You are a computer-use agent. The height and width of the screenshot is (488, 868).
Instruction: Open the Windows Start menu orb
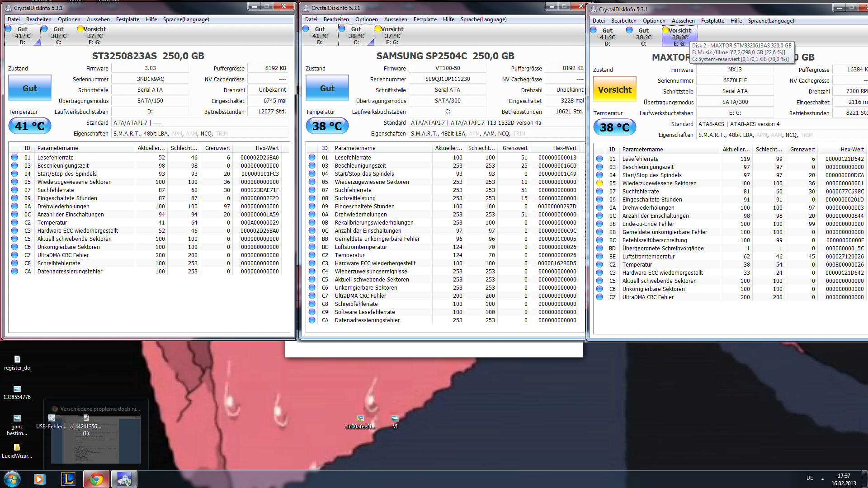(12, 479)
